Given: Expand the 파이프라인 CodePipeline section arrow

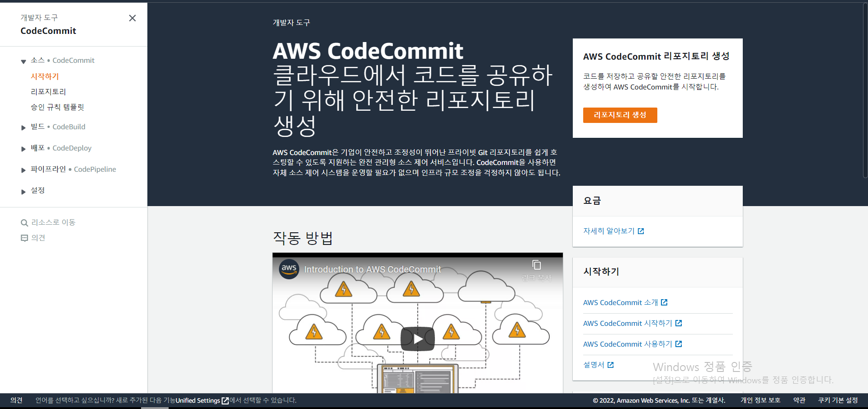Looking at the screenshot, I should (24, 170).
